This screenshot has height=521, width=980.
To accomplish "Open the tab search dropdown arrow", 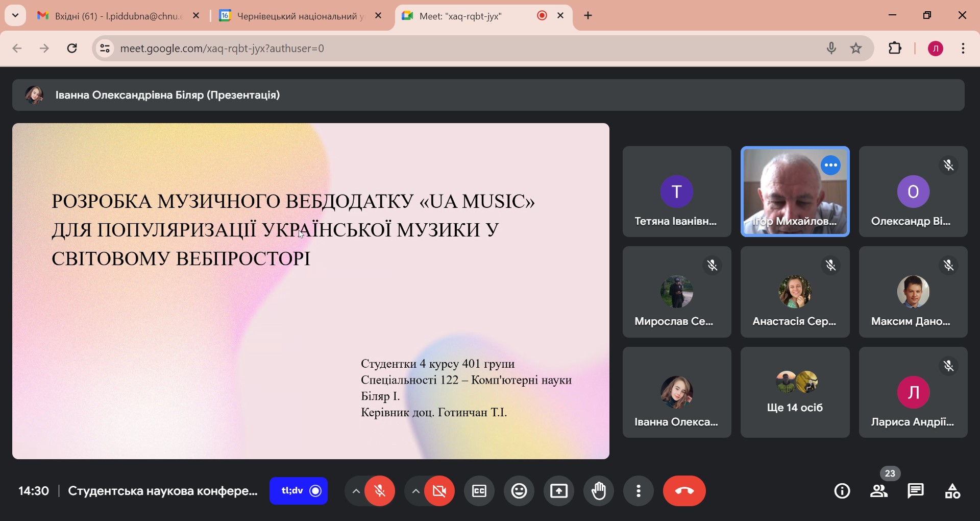I will pyautogui.click(x=15, y=16).
